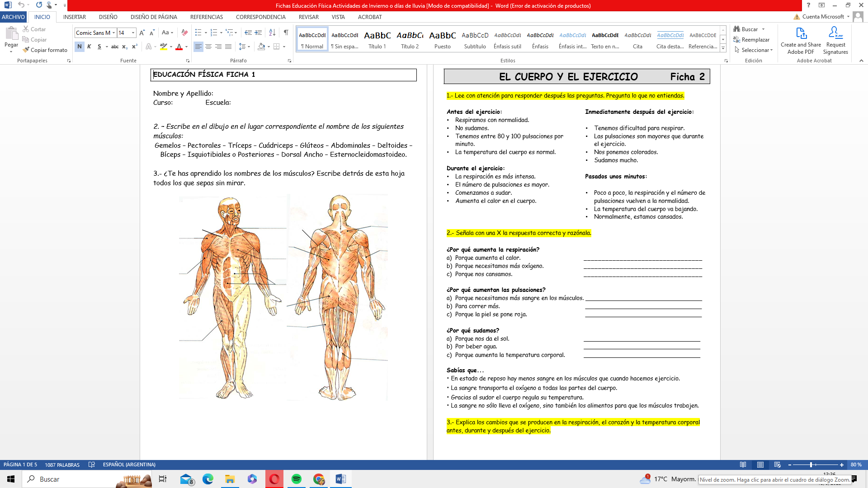868x488 pixels.
Task: Switch to REFERENCIAS tab
Action: coord(207,17)
